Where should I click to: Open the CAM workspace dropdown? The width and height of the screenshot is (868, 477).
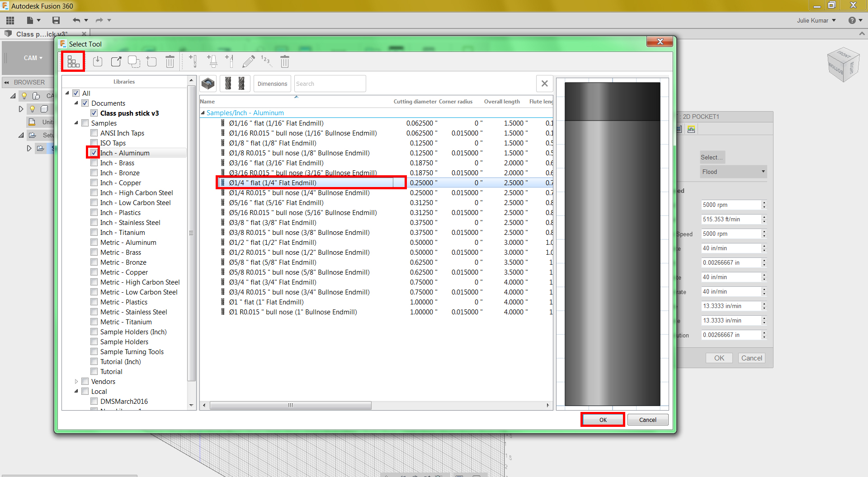pos(33,58)
